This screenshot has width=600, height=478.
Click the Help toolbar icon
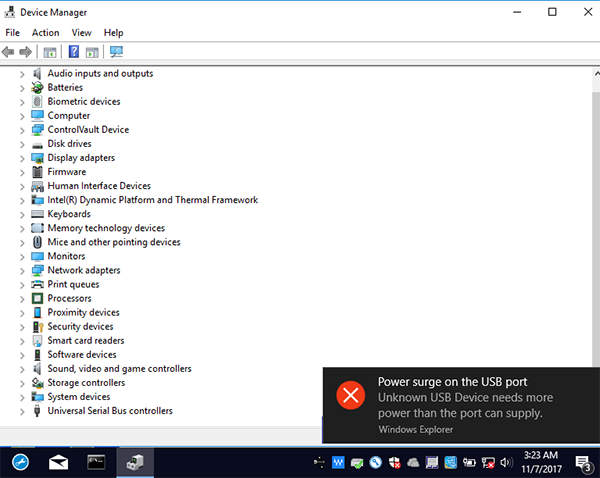[73, 52]
